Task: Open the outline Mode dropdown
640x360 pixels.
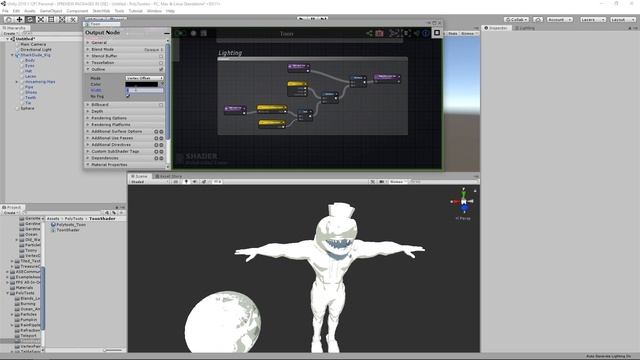Action: pyautogui.click(x=144, y=78)
